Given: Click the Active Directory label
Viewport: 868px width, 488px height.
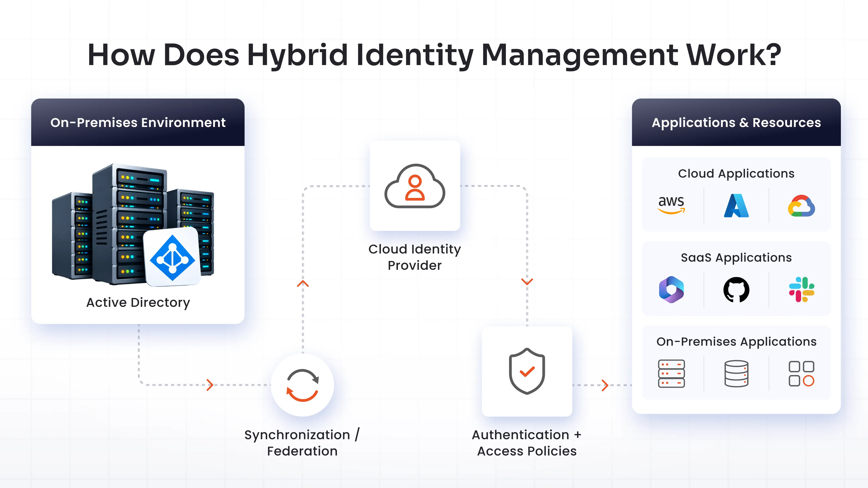Looking at the screenshot, I should click(138, 303).
